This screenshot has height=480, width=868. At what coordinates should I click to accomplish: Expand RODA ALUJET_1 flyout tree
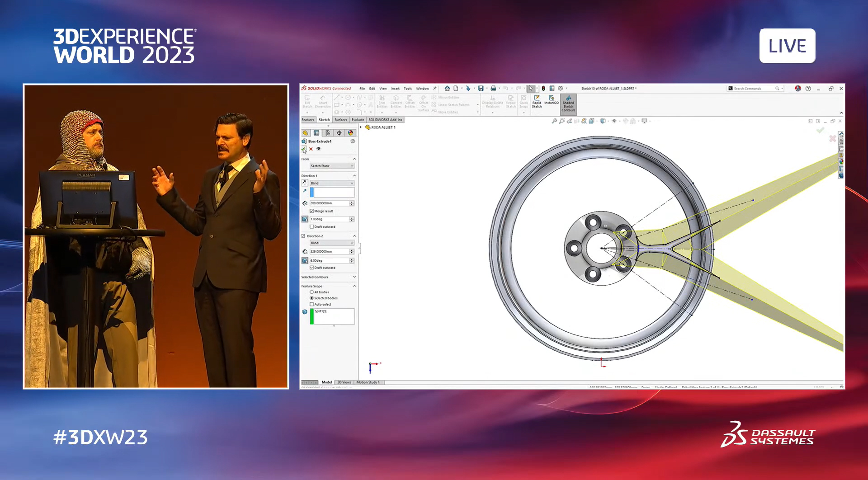pyautogui.click(x=361, y=127)
